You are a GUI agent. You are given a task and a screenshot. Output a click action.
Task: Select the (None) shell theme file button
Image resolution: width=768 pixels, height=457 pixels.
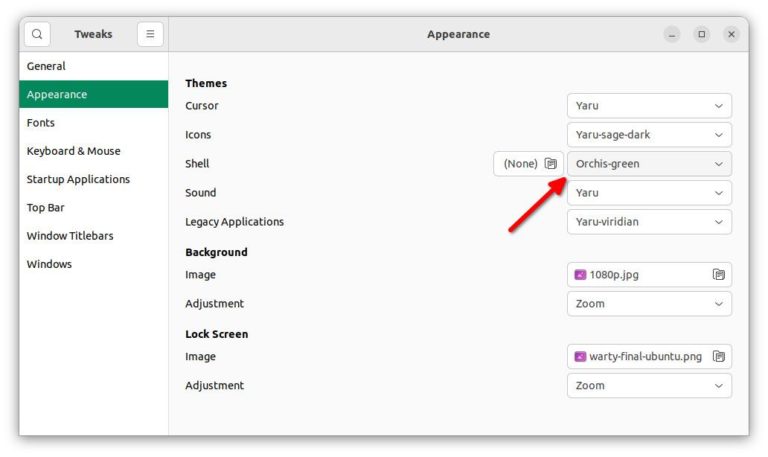click(528, 164)
